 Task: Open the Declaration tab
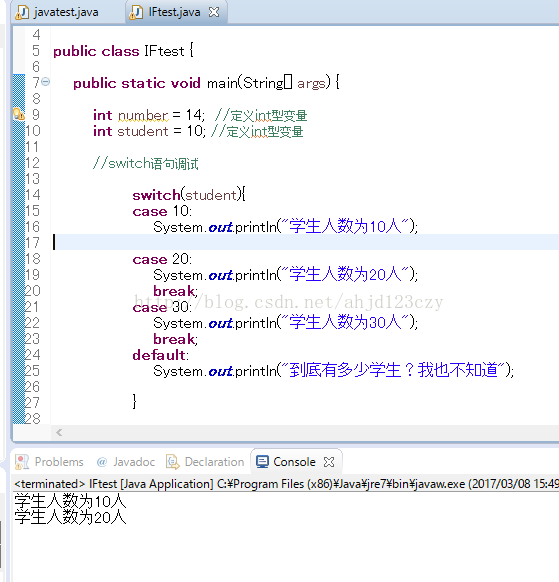click(205, 462)
